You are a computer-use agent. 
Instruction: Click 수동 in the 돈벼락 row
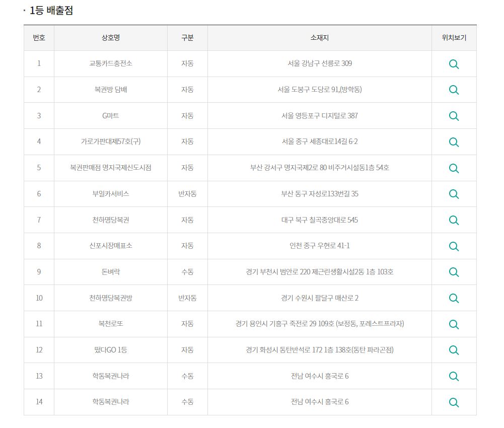pyautogui.click(x=187, y=272)
